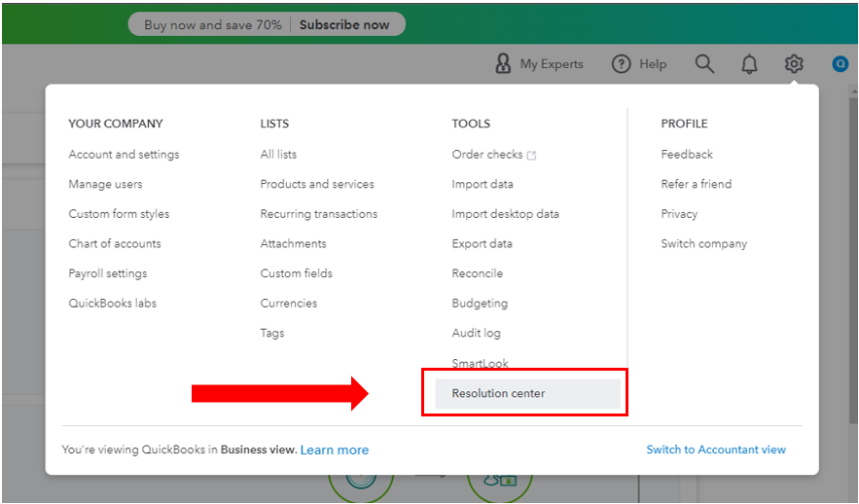The image size is (859, 504).
Task: Open QuickBooks labs
Action: tap(112, 303)
